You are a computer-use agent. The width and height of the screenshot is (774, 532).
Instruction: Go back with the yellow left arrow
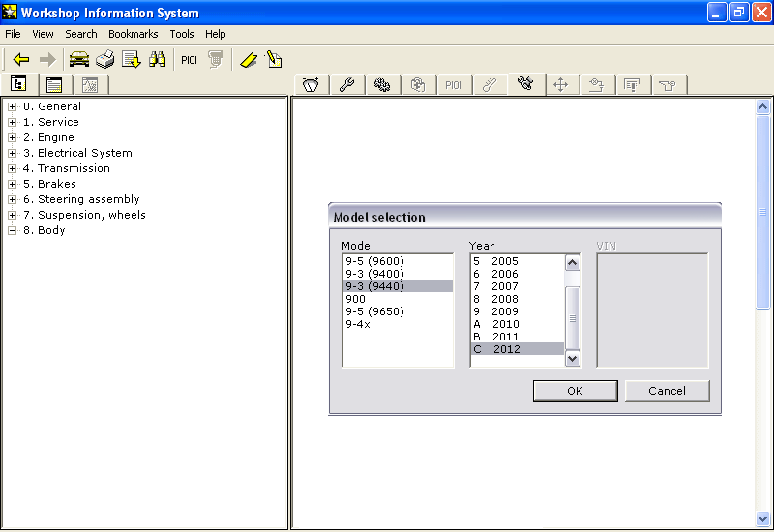(x=21, y=60)
